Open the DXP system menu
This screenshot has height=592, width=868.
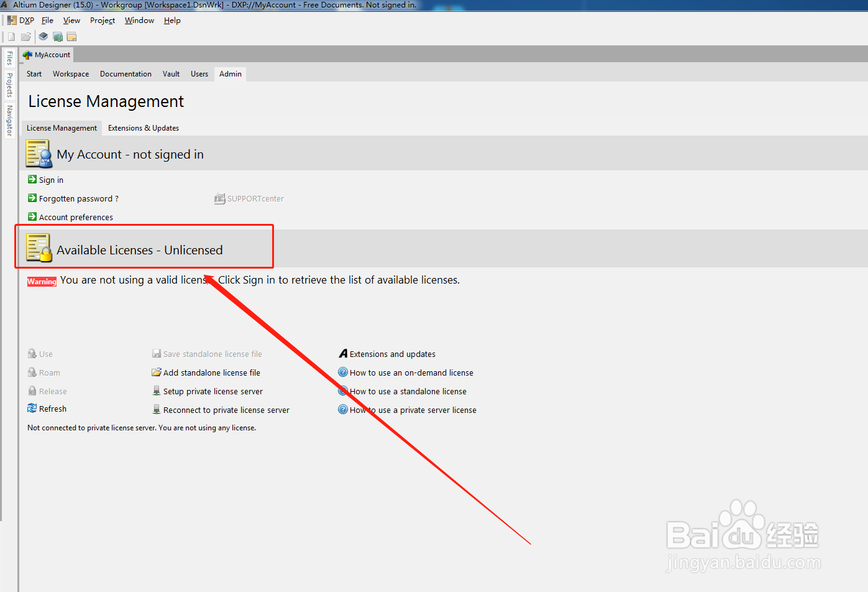tap(21, 21)
